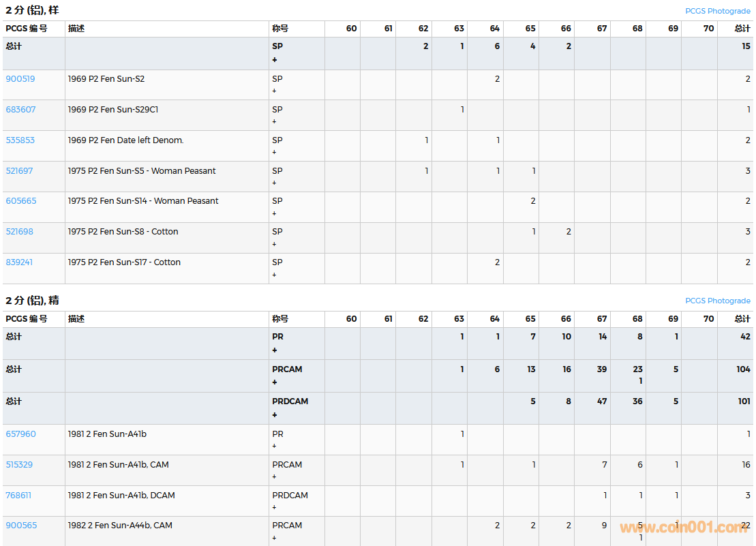Click the 47 count in PRDCAM total row

point(602,401)
